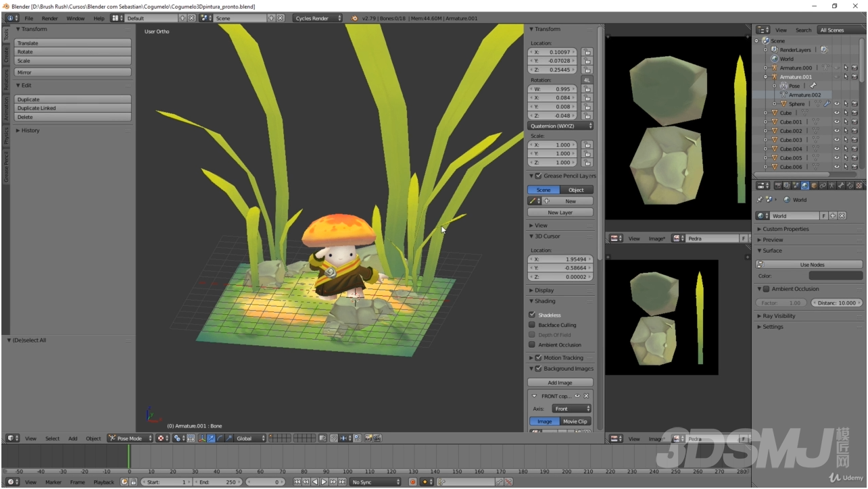Open the Window menu

(76, 18)
